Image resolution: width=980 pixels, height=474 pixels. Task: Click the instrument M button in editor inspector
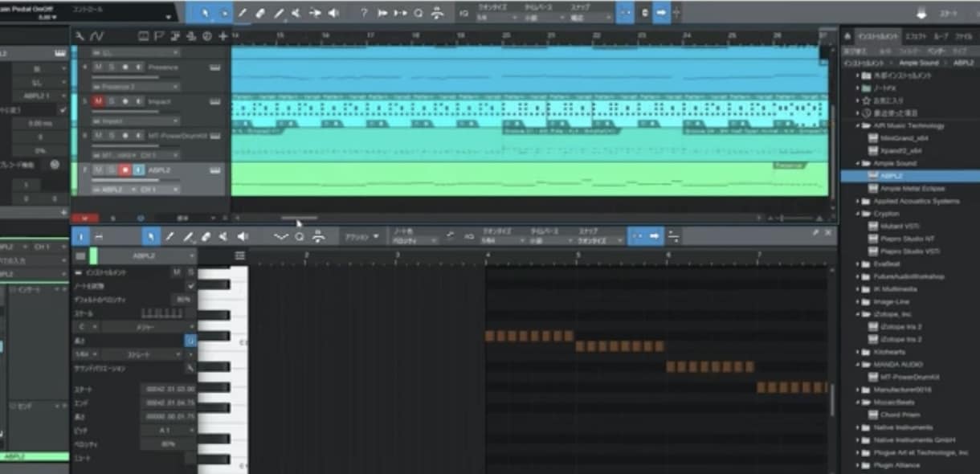(176, 273)
